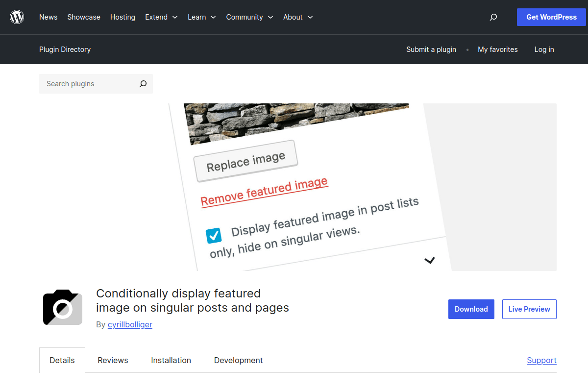Click the Download button

click(x=471, y=309)
